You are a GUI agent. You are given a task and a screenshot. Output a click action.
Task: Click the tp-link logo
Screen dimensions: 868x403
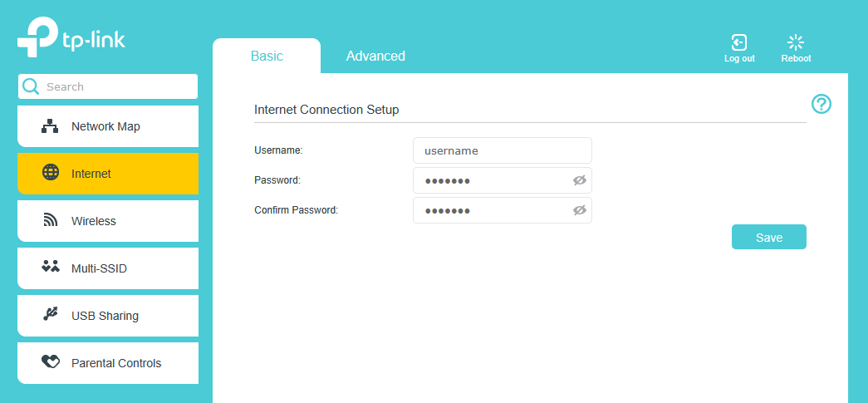point(71,37)
